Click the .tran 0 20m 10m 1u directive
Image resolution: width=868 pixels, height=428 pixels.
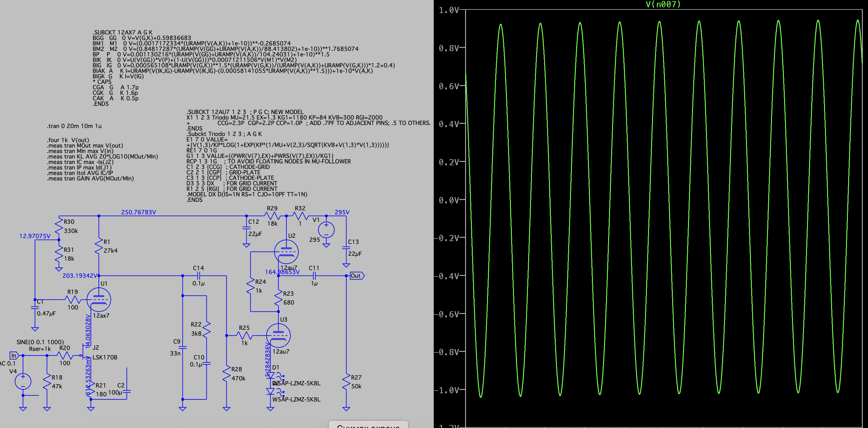click(x=74, y=126)
